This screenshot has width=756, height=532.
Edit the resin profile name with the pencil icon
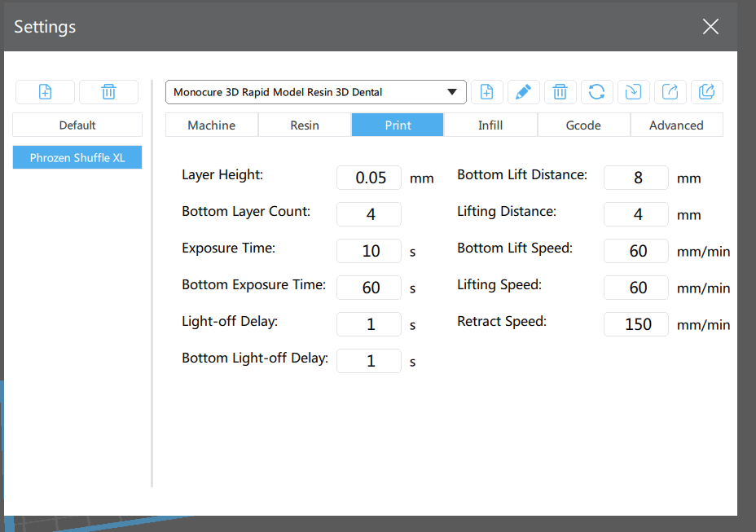coord(523,91)
